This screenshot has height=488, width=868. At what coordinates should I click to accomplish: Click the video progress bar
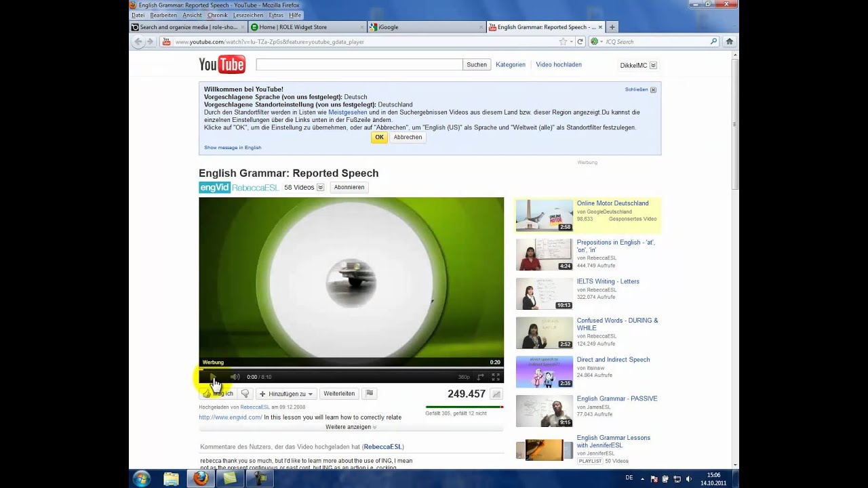(351, 368)
